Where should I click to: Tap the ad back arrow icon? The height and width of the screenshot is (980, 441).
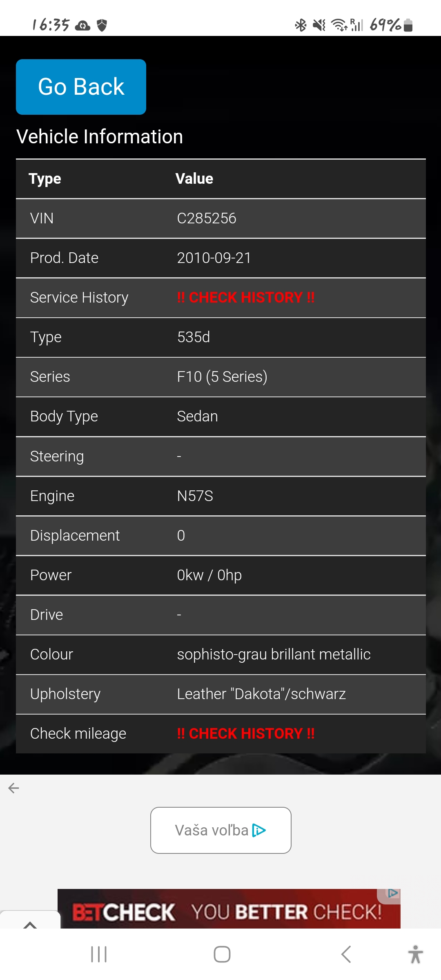coord(14,788)
